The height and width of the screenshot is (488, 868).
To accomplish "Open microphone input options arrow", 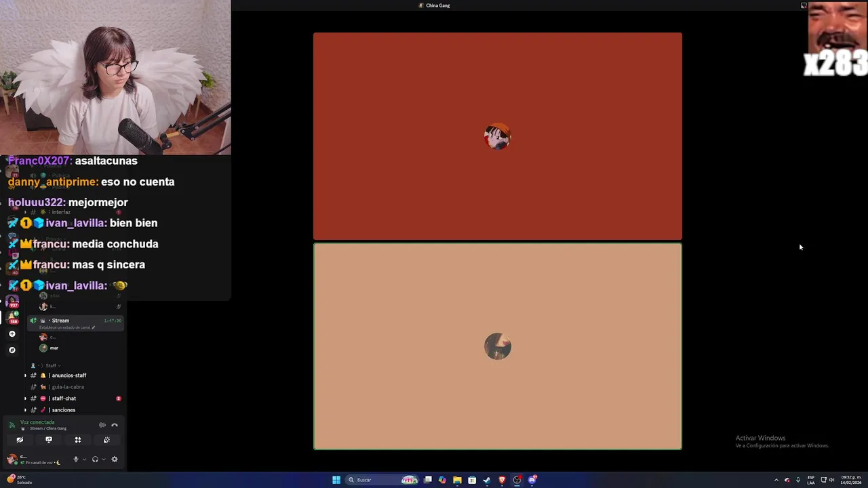I will point(84,460).
